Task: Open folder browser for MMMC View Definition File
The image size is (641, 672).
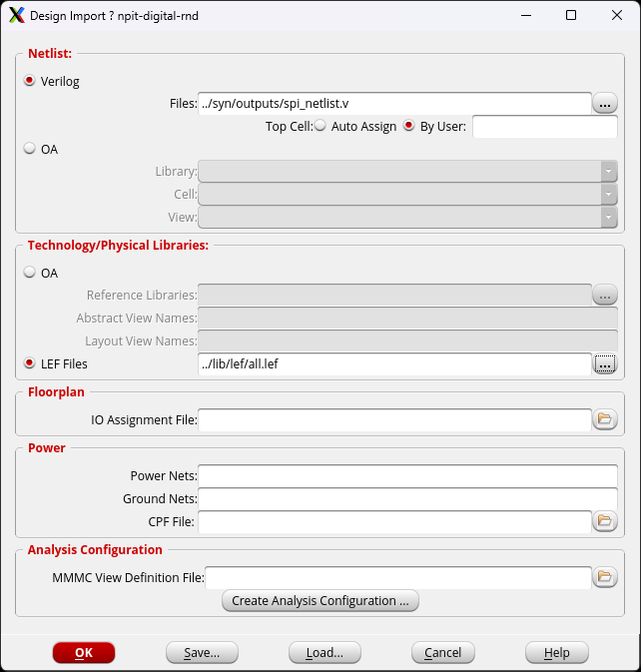Action: coord(605,577)
